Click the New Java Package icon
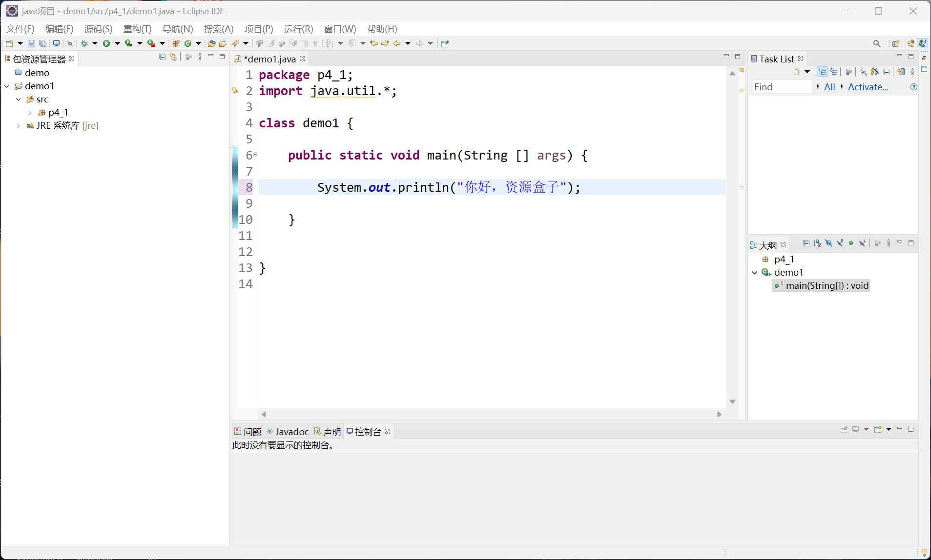The width and height of the screenshot is (931, 560). [x=176, y=43]
